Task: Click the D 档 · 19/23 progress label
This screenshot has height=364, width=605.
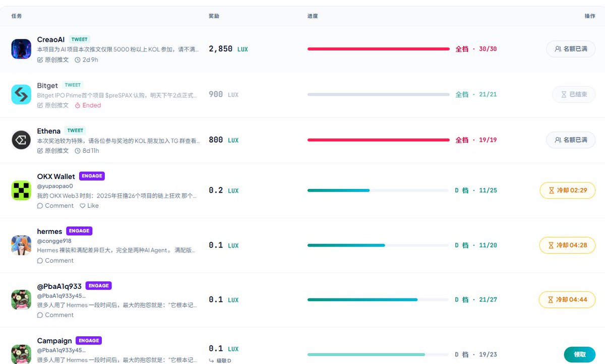Action: click(476, 354)
